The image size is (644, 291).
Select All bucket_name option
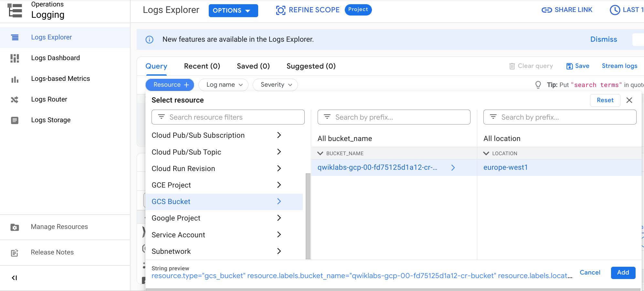[x=345, y=139]
